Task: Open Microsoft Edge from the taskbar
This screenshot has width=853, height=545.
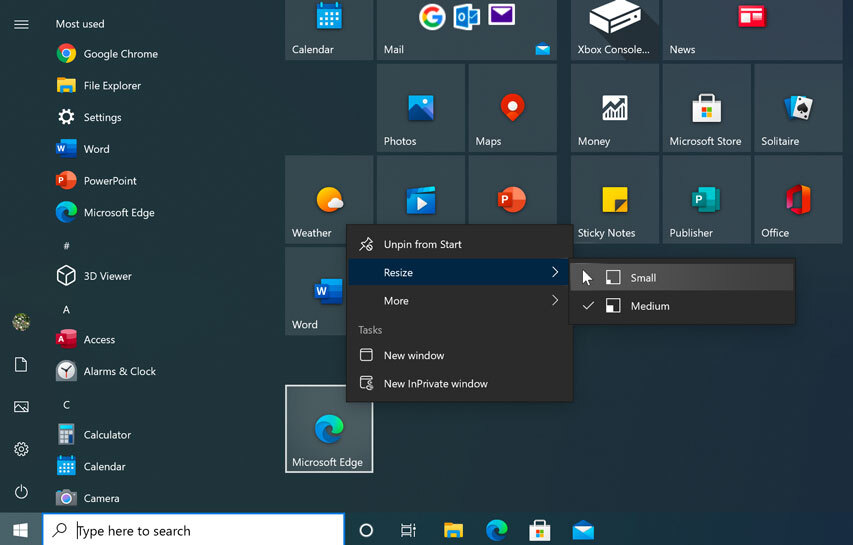Action: coord(496,530)
